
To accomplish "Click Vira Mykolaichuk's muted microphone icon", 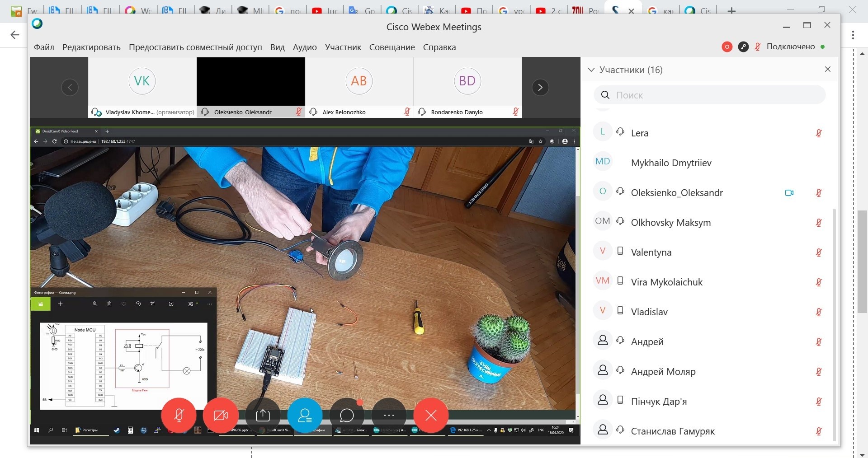I will (819, 282).
